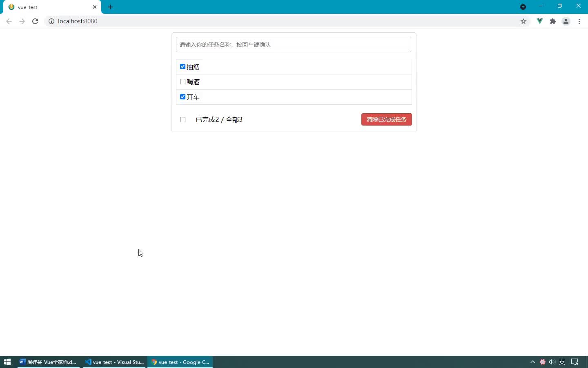Click the browser Back arrow
Viewport: 588px width, 368px height.
coord(9,21)
